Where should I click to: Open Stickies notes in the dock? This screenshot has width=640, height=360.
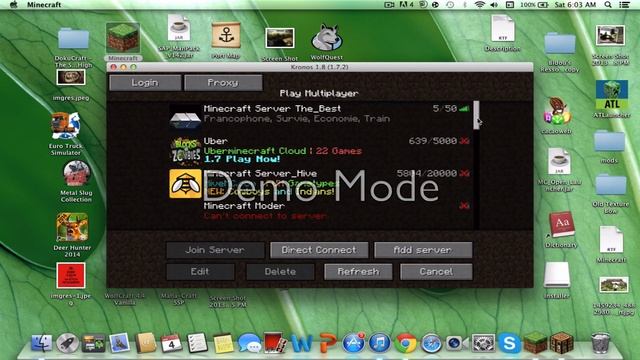[x=223, y=343]
